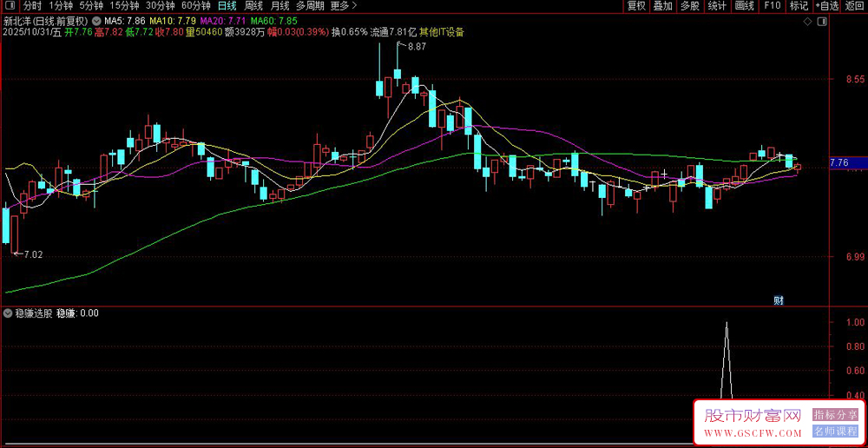The width and height of the screenshot is (868, 448).
Task: Click the 返回 back button
Action: point(855,6)
